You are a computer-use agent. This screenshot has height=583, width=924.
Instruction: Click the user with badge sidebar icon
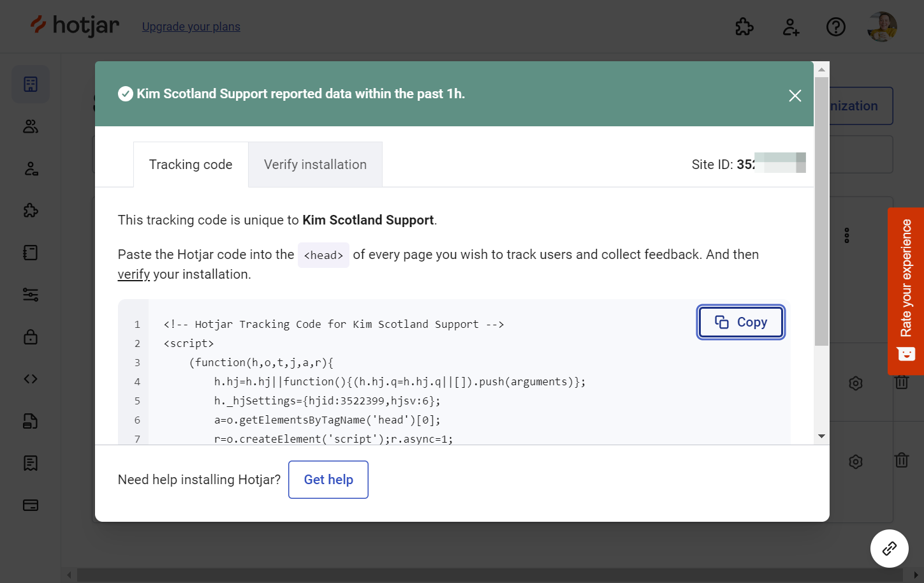coord(31,168)
